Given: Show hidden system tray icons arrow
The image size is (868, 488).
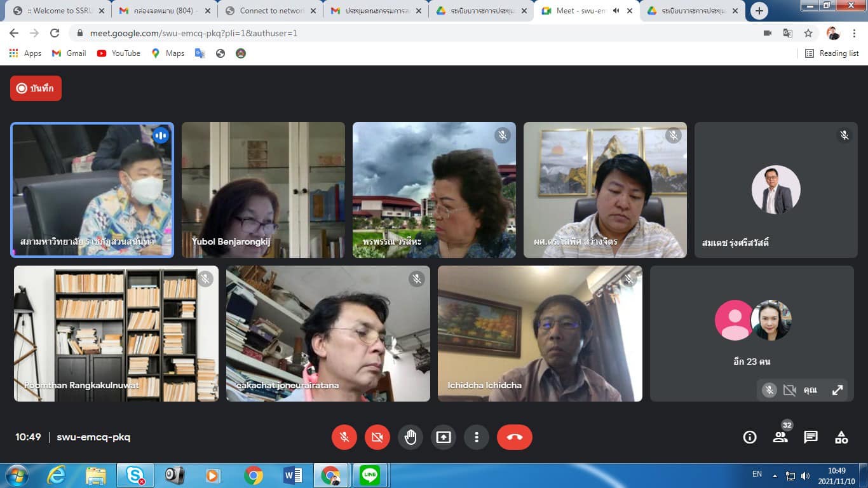Looking at the screenshot, I should (775, 475).
